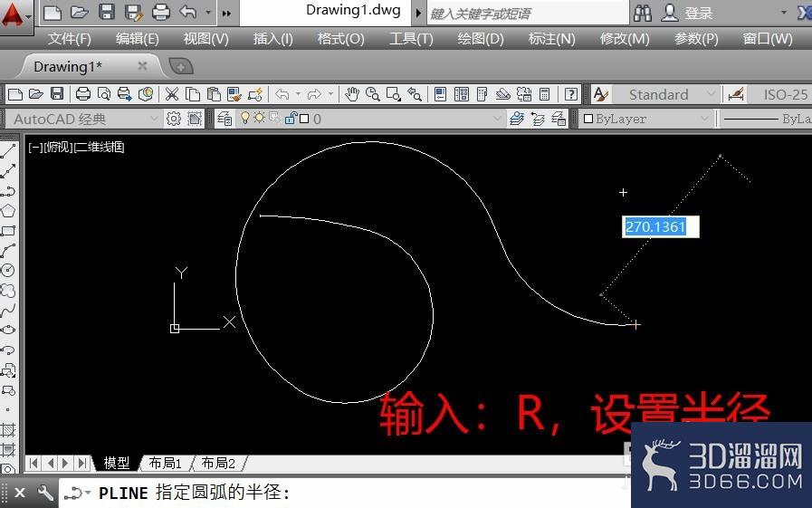This screenshot has width=812, height=508.
Task: Toggle layer 0 lock padlock icon
Action: click(x=290, y=118)
